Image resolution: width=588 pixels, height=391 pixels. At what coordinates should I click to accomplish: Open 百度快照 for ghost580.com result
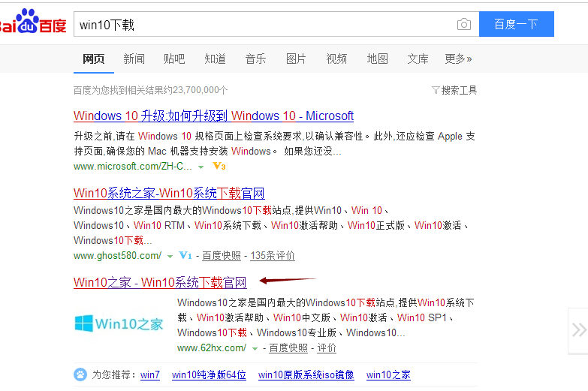222,255
